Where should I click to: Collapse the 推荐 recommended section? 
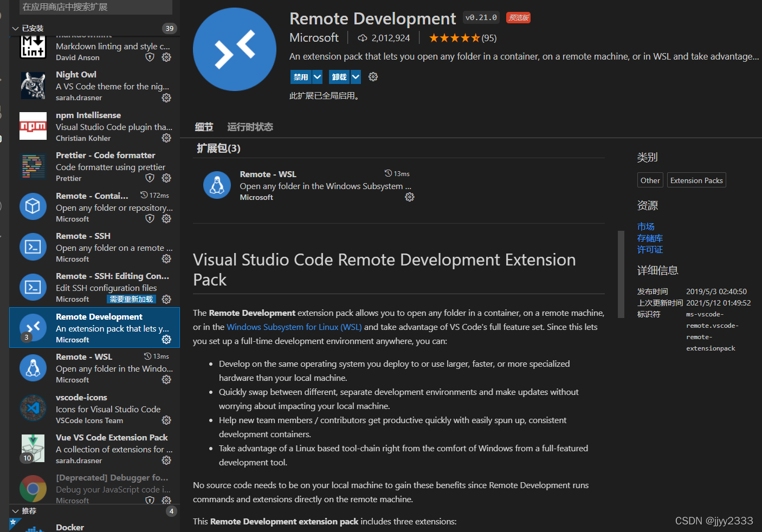tap(15, 511)
